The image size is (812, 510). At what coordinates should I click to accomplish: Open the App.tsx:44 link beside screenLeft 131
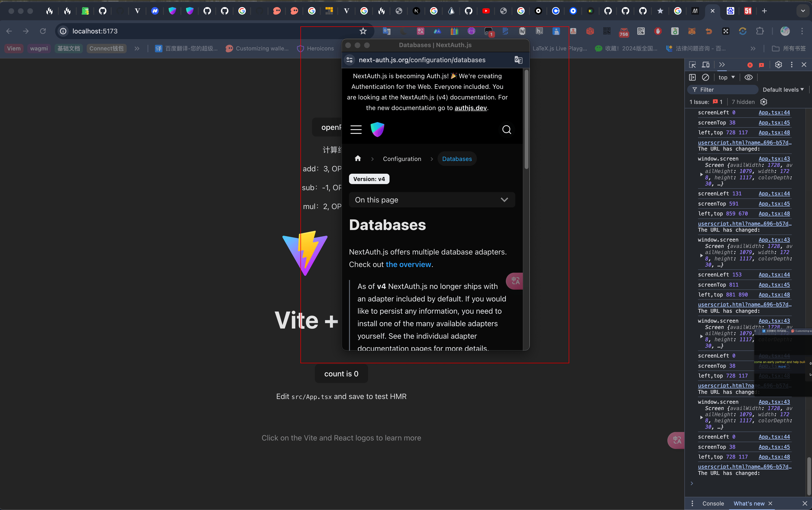(774, 194)
